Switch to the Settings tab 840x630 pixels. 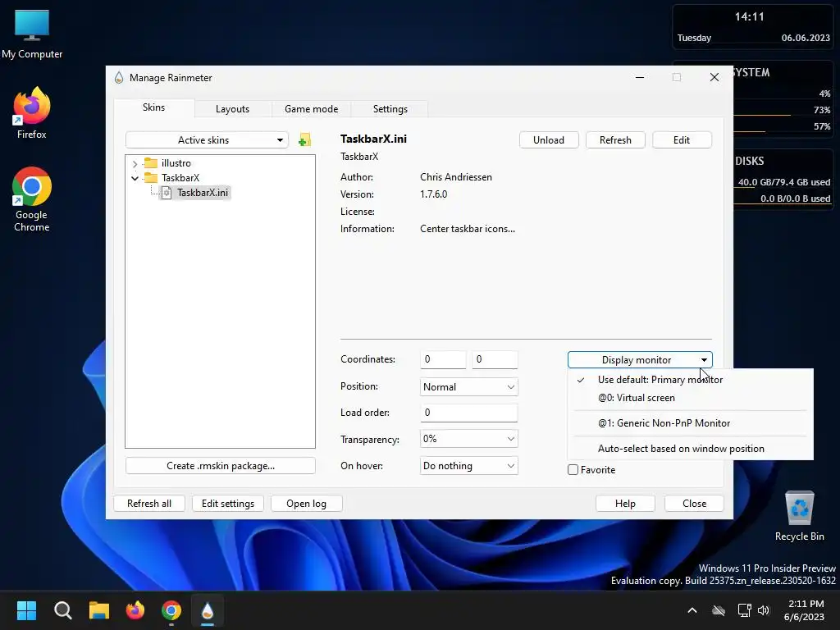click(390, 109)
